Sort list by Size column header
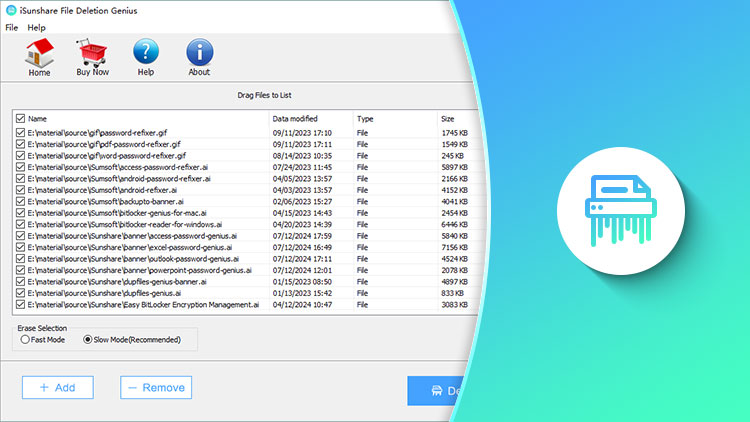 click(448, 119)
